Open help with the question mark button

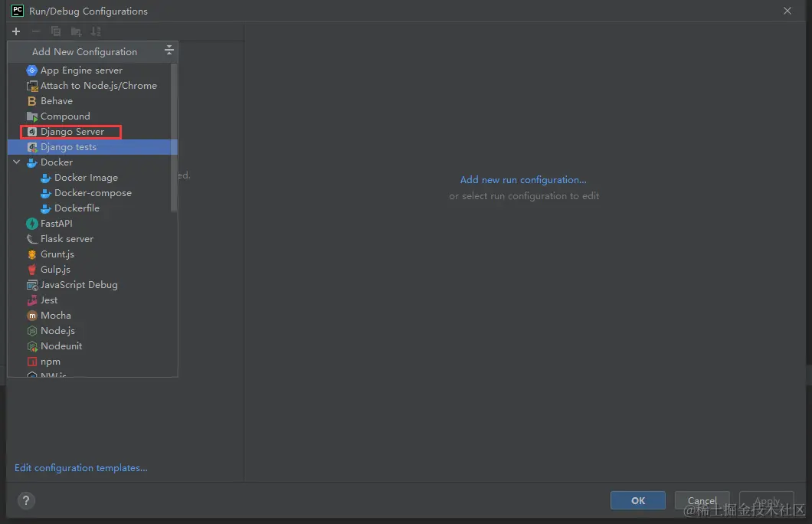point(26,500)
